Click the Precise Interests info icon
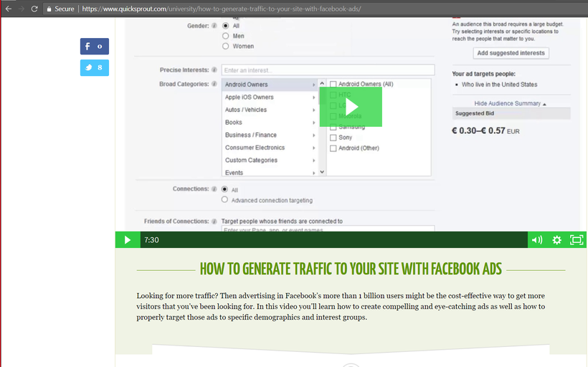Image resolution: width=588 pixels, height=367 pixels. click(214, 70)
